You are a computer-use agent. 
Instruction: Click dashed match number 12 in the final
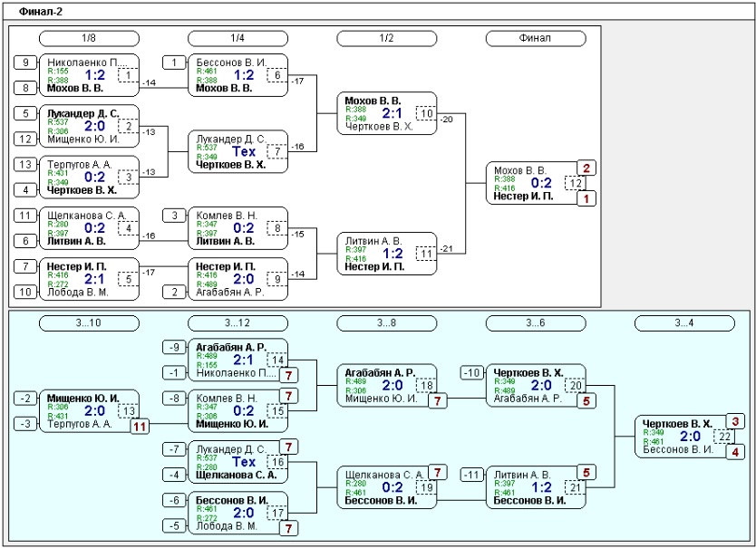tap(576, 183)
